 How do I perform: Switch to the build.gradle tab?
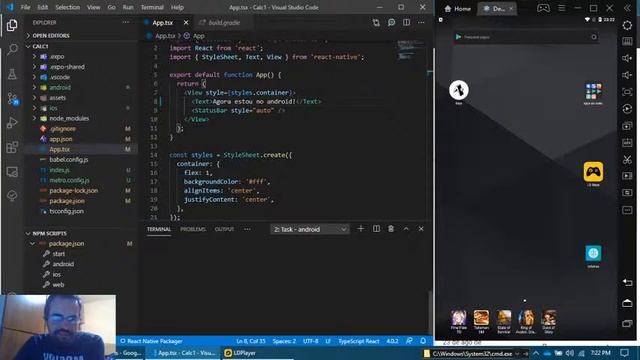point(224,22)
